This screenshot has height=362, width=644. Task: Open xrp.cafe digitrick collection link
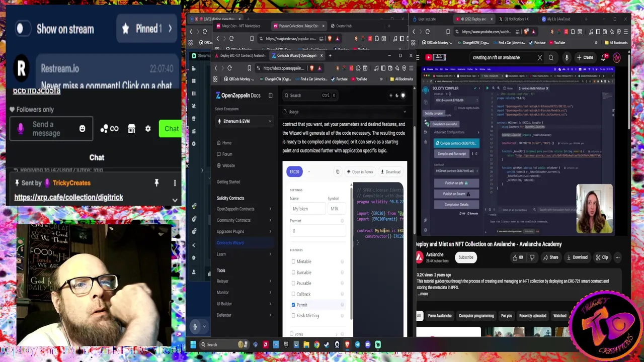click(68, 198)
